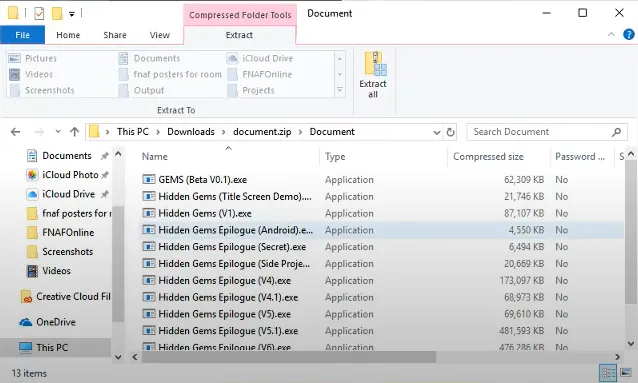Viewport: 638px width, 383px height.
Task: Select Hidden Gems Epilogue (Secret).exe file
Action: click(232, 247)
